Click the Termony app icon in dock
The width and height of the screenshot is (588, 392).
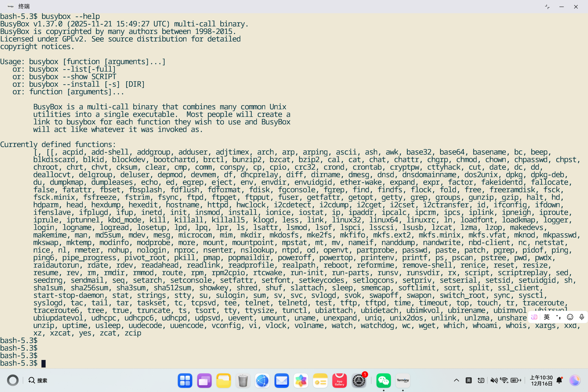point(403,381)
